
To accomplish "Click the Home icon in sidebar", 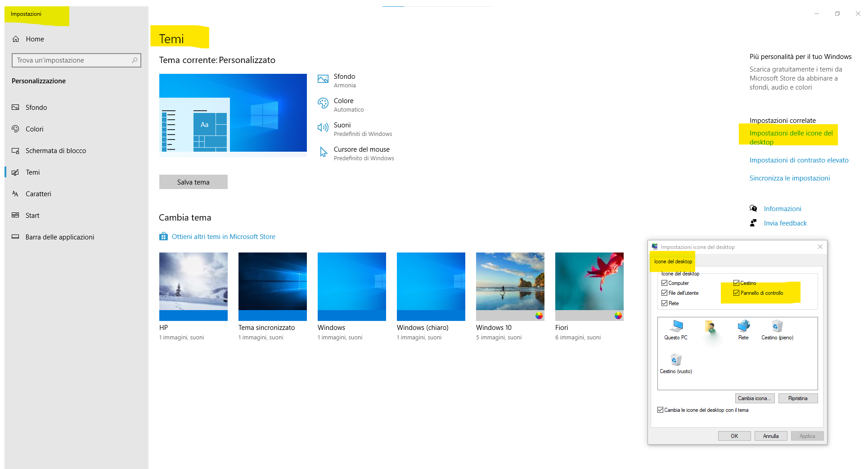I will [16, 39].
